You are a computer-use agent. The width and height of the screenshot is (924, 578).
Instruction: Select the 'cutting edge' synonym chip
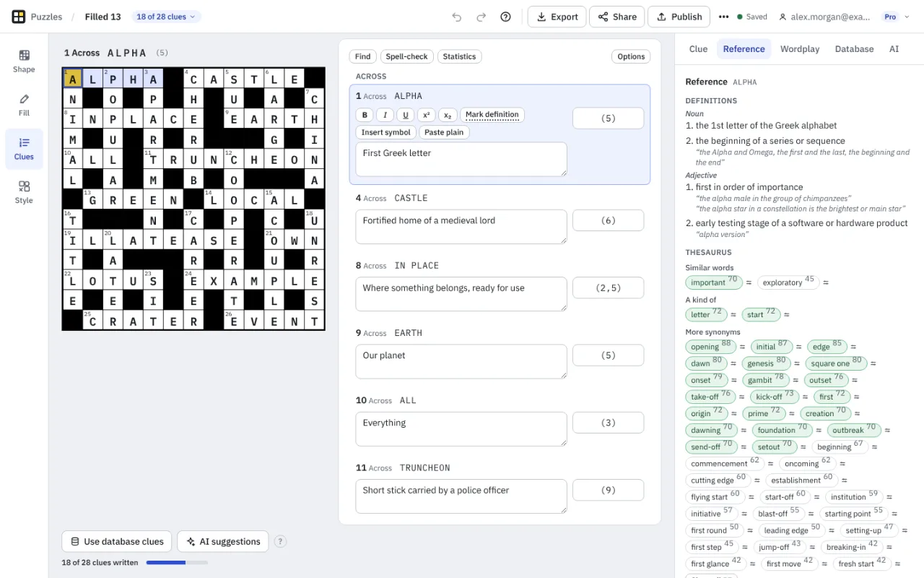point(718,479)
